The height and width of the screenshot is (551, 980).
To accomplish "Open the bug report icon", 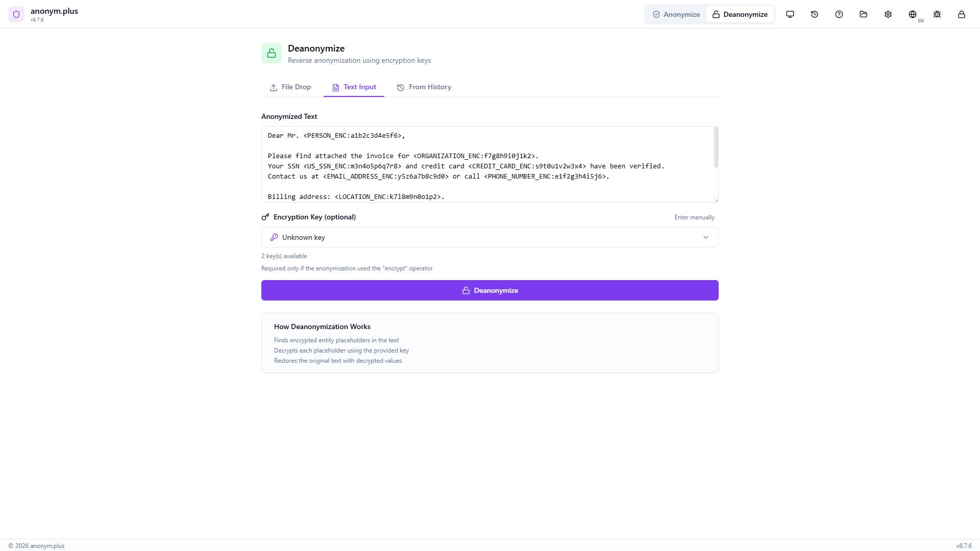I will click(x=937, y=14).
